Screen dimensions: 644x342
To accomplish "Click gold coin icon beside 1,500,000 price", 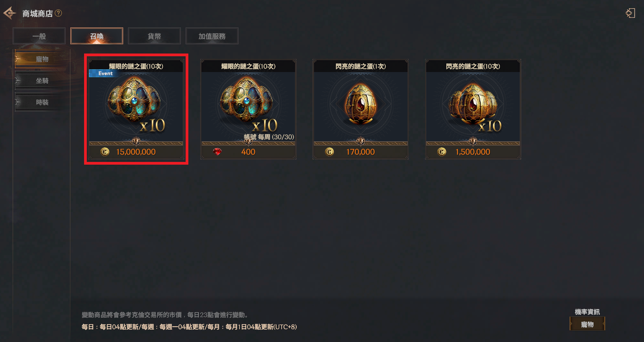I will 442,152.
